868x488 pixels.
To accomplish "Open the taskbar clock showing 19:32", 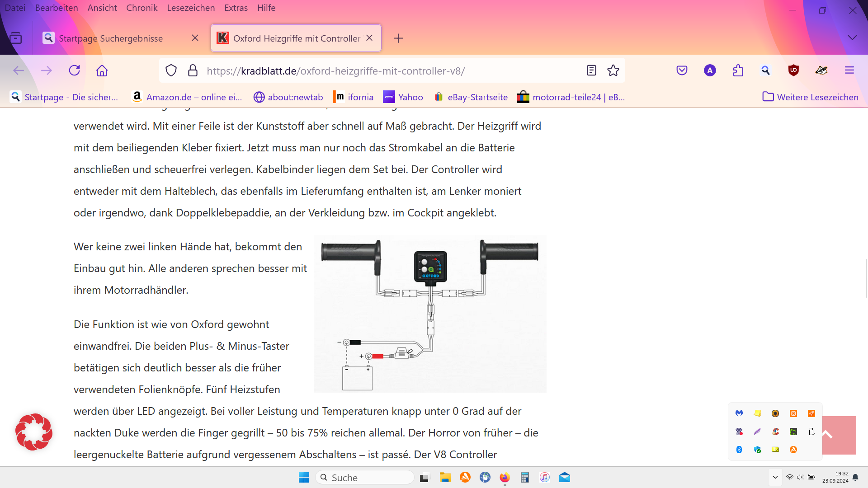I will pyautogui.click(x=835, y=477).
